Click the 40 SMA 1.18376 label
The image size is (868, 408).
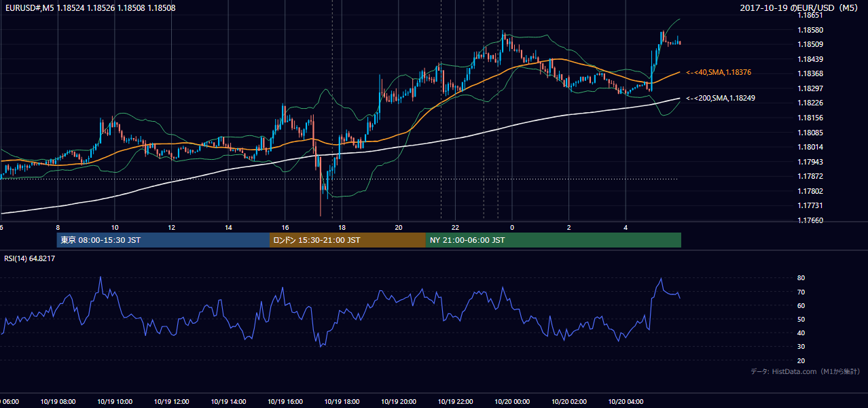719,72
